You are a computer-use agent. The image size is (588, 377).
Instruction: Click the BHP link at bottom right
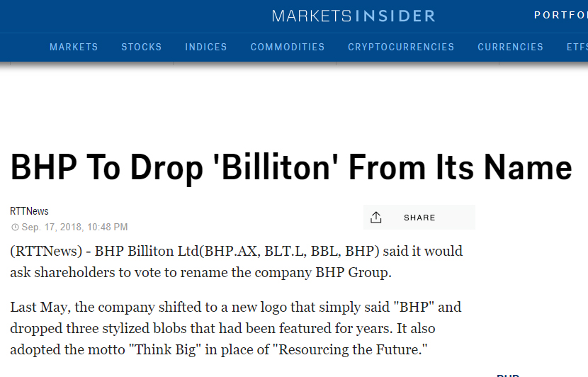tap(507, 374)
